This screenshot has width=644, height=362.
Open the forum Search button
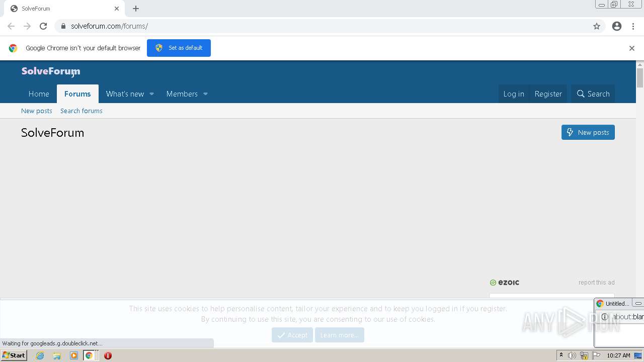pyautogui.click(x=593, y=94)
